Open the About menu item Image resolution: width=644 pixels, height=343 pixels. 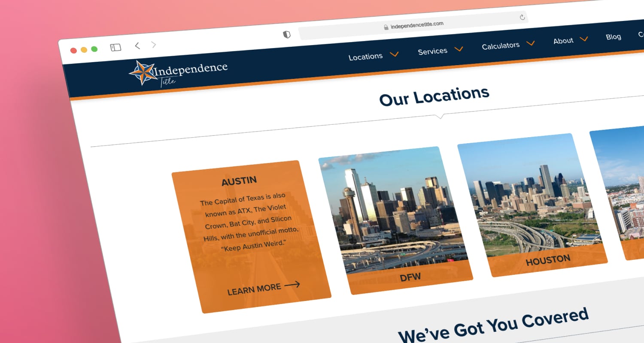563,41
